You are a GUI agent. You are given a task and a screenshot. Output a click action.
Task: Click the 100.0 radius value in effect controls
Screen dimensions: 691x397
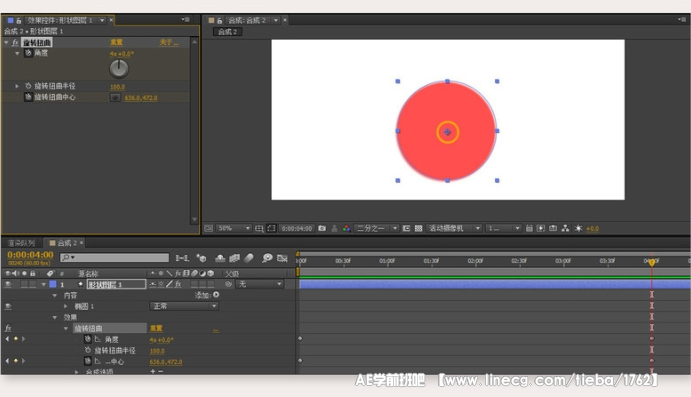tap(117, 87)
